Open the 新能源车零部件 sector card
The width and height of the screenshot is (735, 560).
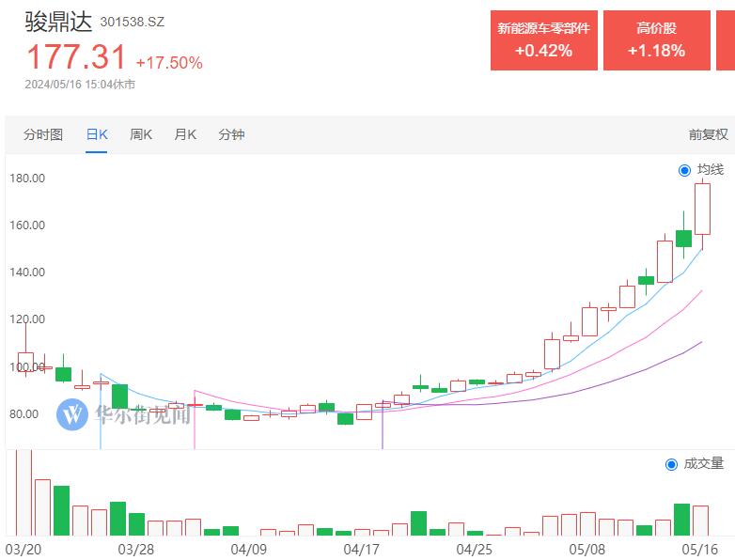[544, 40]
